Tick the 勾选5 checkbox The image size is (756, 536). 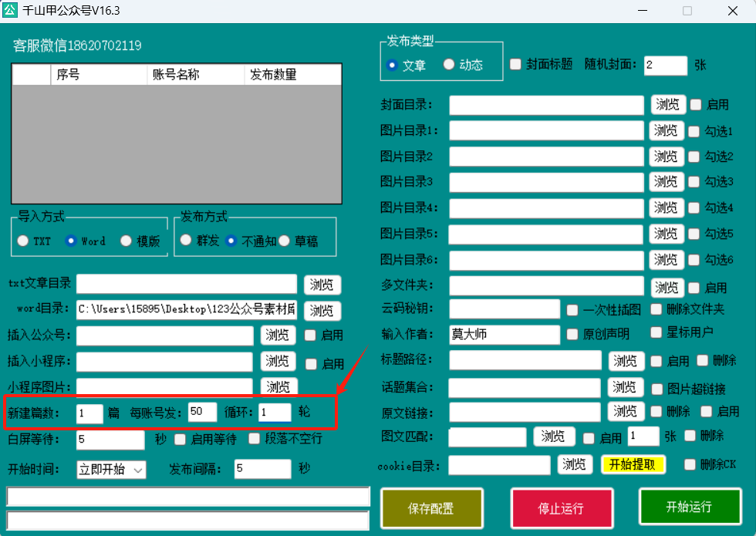(x=694, y=234)
